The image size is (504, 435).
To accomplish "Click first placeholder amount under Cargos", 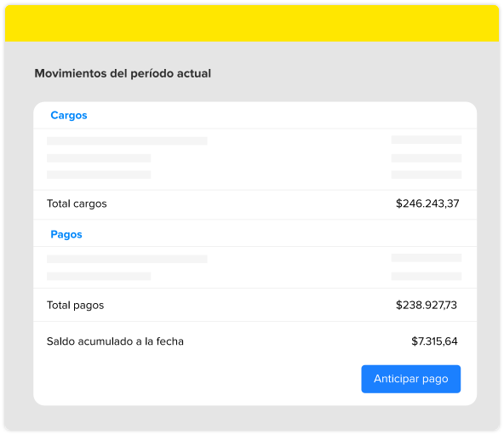I will [x=427, y=140].
